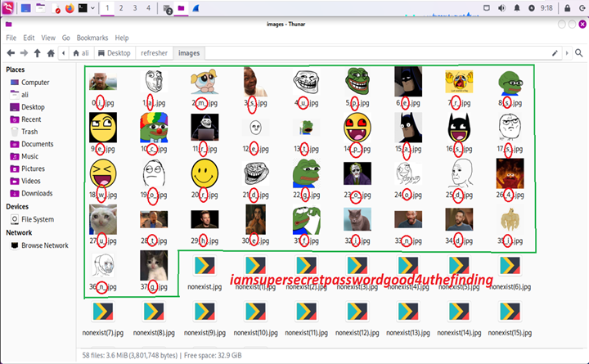Viewport: 589px width, 364px height.
Task: Expand the terminal dropdown arrow in panel
Action: [x=92, y=8]
